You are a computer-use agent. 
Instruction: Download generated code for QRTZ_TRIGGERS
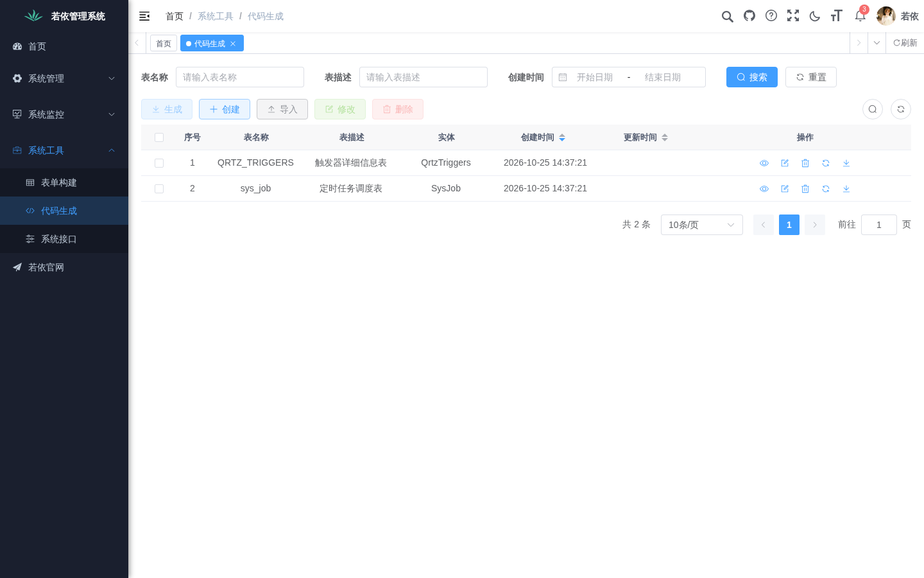[846, 163]
